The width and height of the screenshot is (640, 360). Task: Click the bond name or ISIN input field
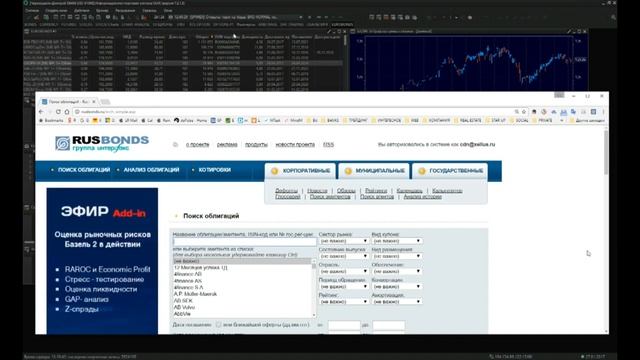coord(244,242)
